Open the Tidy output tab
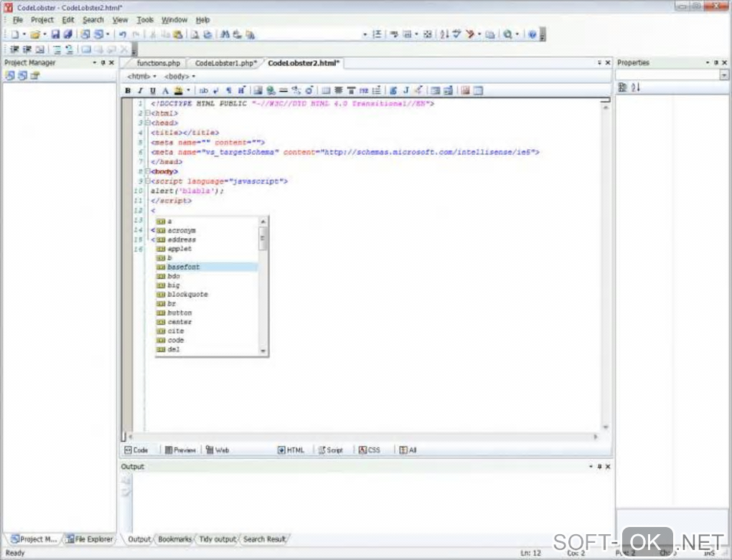Screen dimensions: 732x560 [x=217, y=539]
